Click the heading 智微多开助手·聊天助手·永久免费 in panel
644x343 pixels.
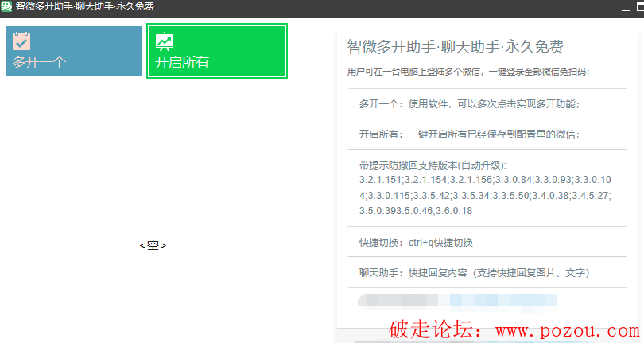click(x=455, y=46)
